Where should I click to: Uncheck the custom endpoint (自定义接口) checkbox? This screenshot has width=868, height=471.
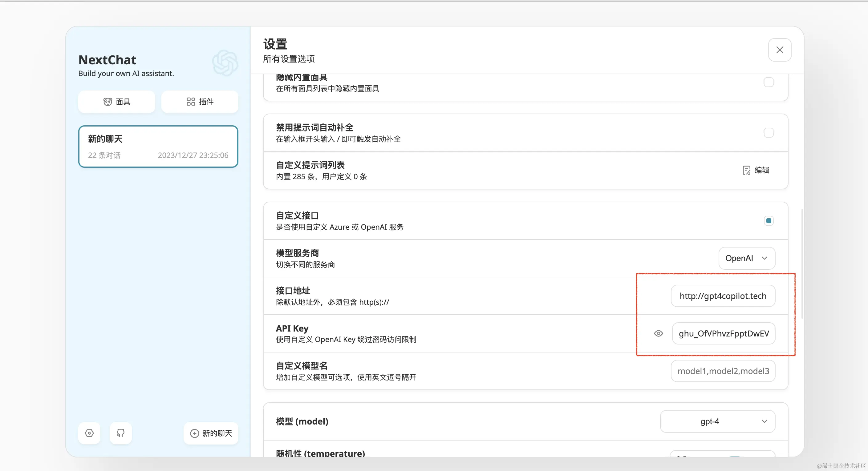coord(768,221)
